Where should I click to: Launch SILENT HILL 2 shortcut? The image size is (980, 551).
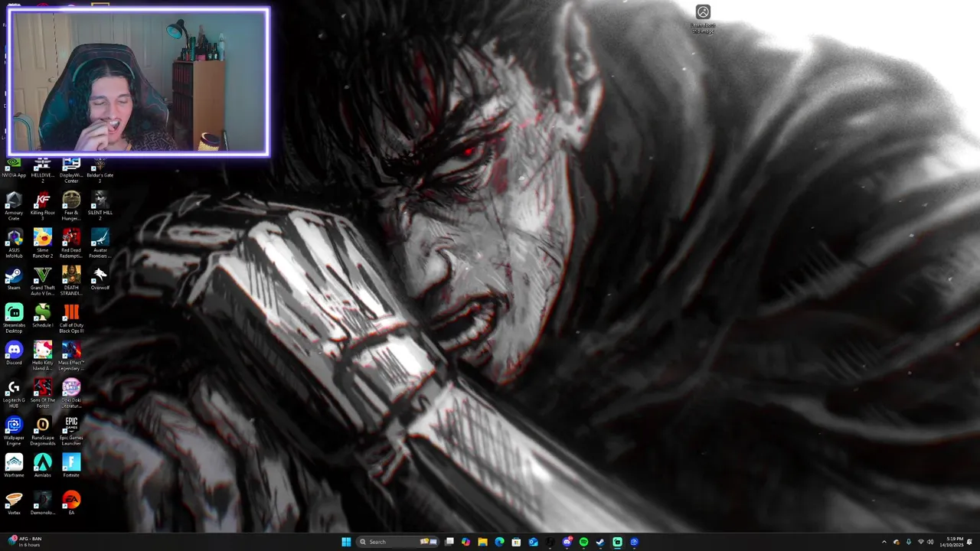(x=100, y=207)
